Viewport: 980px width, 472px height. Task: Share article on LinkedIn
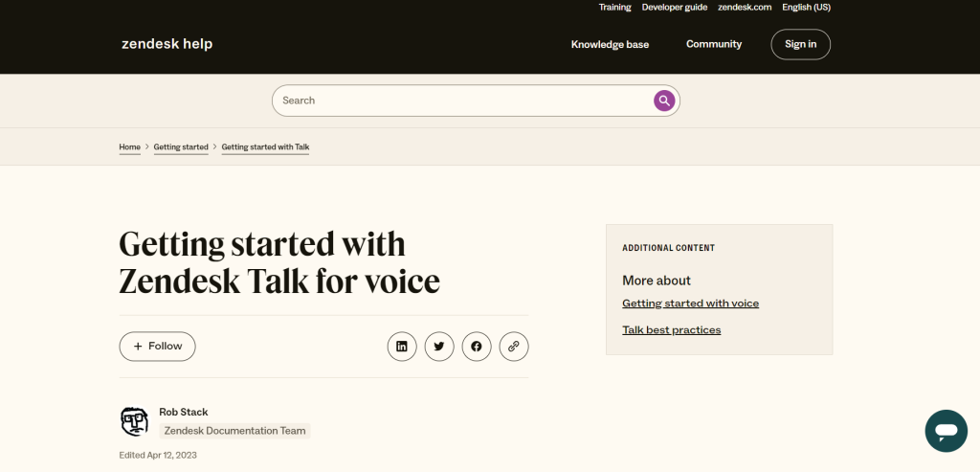402,347
